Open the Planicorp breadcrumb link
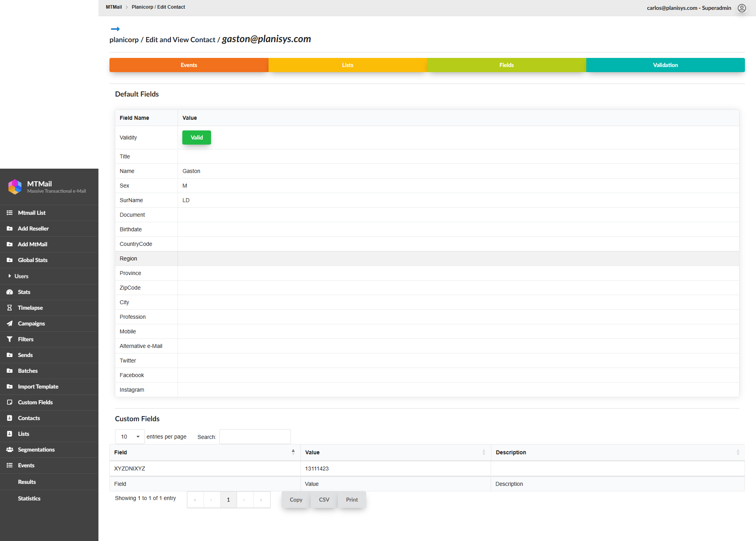Viewport: 756px width, 541px height. (142, 7)
